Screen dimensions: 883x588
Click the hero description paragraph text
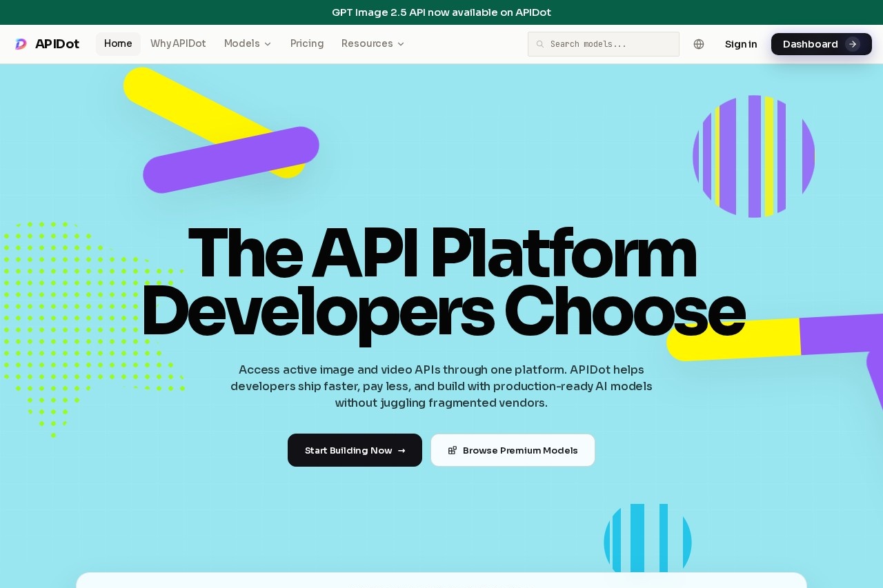click(x=441, y=386)
